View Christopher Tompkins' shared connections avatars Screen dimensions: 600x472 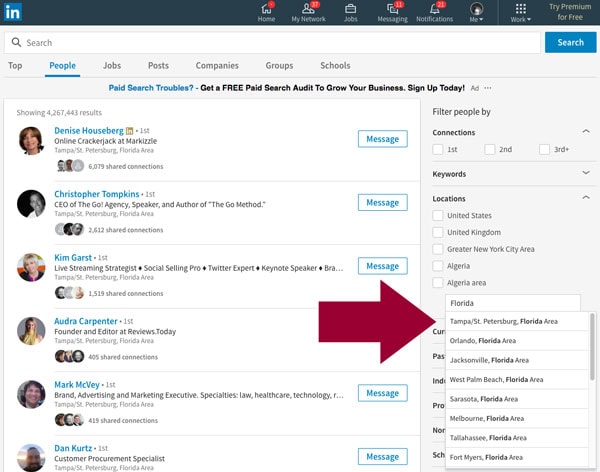[x=69, y=230]
